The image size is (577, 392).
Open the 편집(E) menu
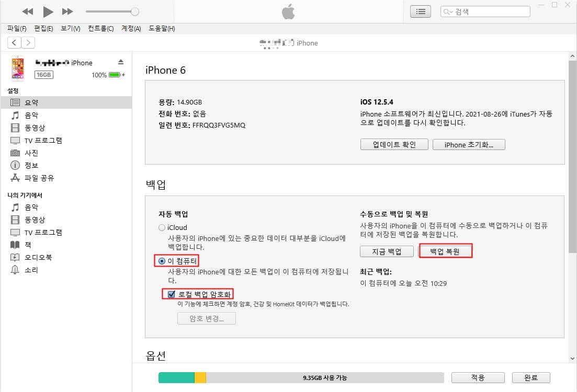pyautogui.click(x=43, y=28)
